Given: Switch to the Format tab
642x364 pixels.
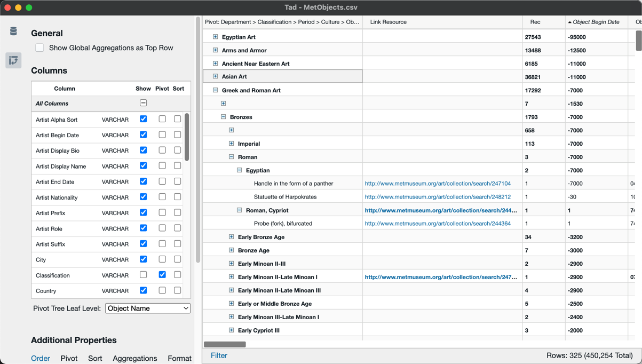Looking at the screenshot, I should point(179,358).
